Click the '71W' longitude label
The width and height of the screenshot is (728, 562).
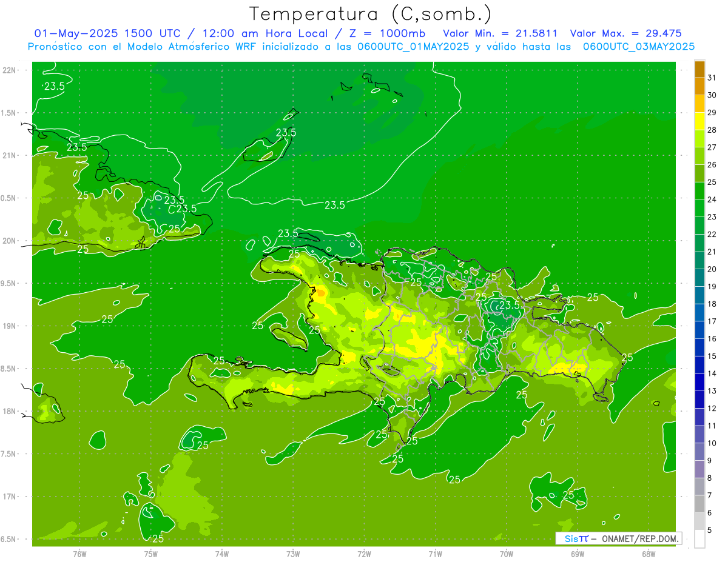pyautogui.click(x=435, y=554)
